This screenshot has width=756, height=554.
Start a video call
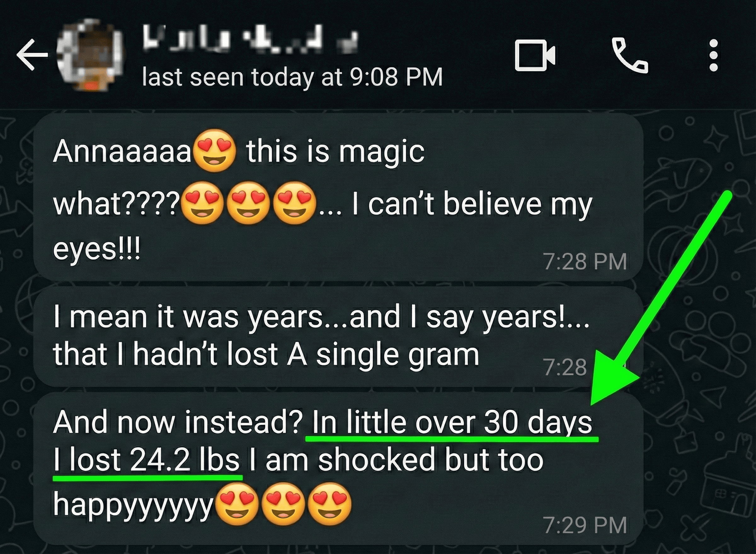tap(535, 56)
